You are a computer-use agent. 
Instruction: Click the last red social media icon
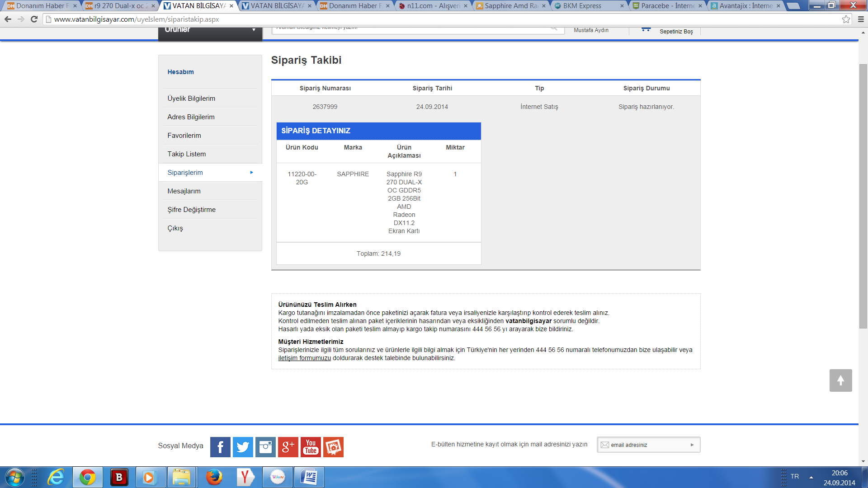333,447
